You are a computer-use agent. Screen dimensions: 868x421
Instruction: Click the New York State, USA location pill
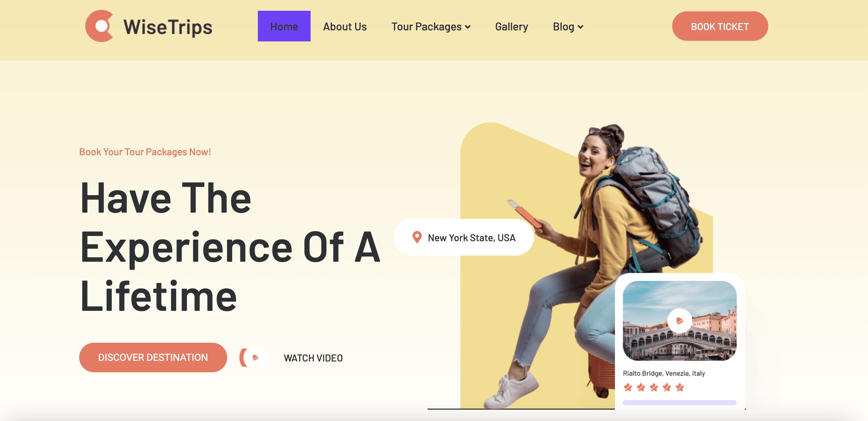pyautogui.click(x=464, y=237)
